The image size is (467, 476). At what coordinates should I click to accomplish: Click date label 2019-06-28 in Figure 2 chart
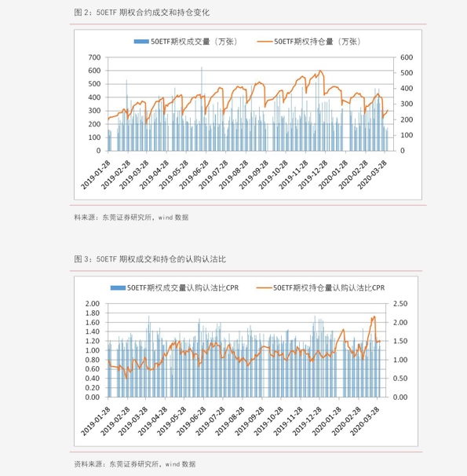click(194, 175)
